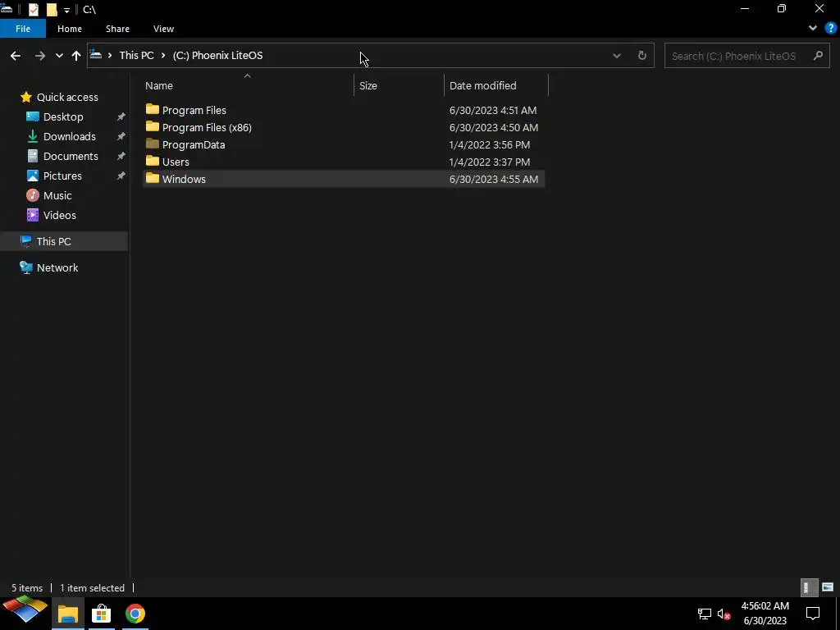The width and height of the screenshot is (840, 630).
Task: Click New folder icon in quick access toolbar
Action: click(x=52, y=9)
